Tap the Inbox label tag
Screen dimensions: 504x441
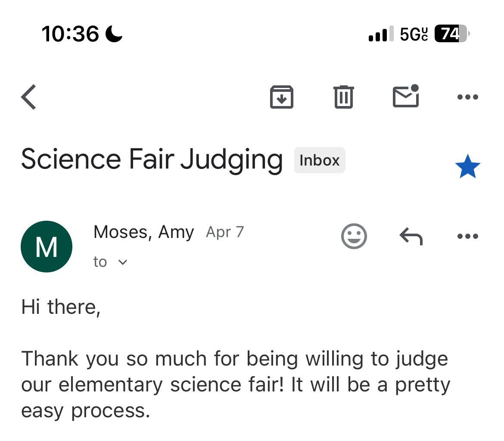pyautogui.click(x=319, y=160)
